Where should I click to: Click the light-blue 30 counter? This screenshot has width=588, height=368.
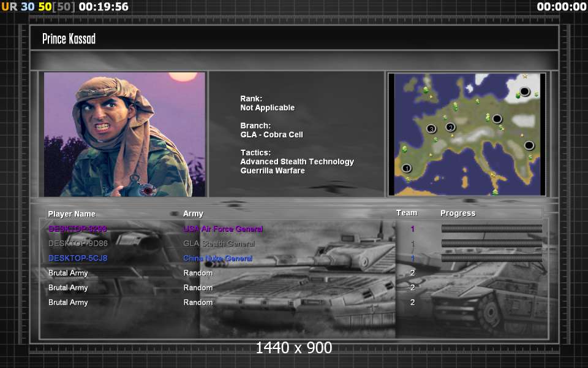[x=28, y=6]
